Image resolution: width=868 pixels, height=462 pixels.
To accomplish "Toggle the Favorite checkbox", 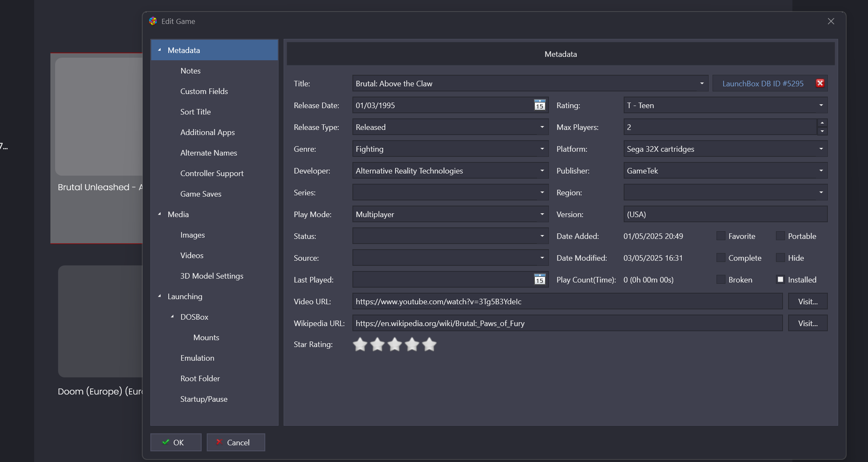I will coord(721,236).
